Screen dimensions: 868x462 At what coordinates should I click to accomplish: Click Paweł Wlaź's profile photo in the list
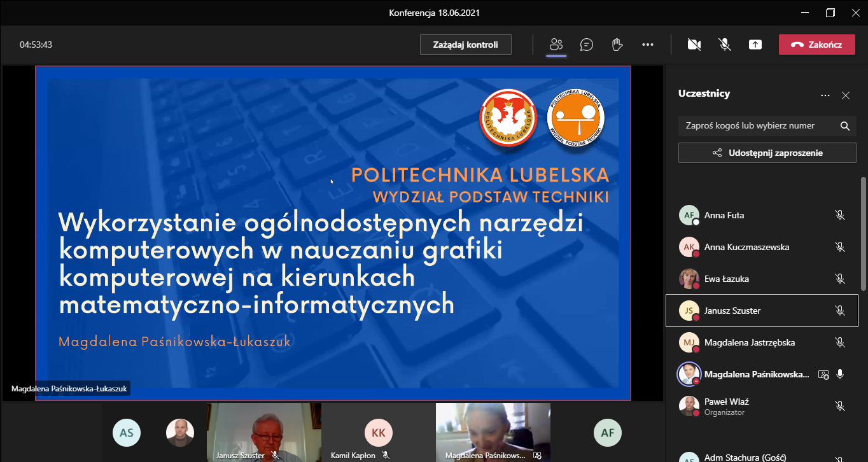tap(689, 406)
